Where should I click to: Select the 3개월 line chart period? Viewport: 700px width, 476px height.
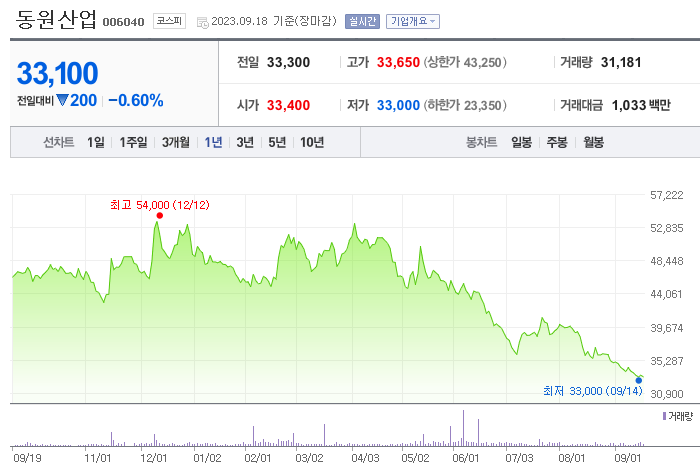tap(175, 142)
